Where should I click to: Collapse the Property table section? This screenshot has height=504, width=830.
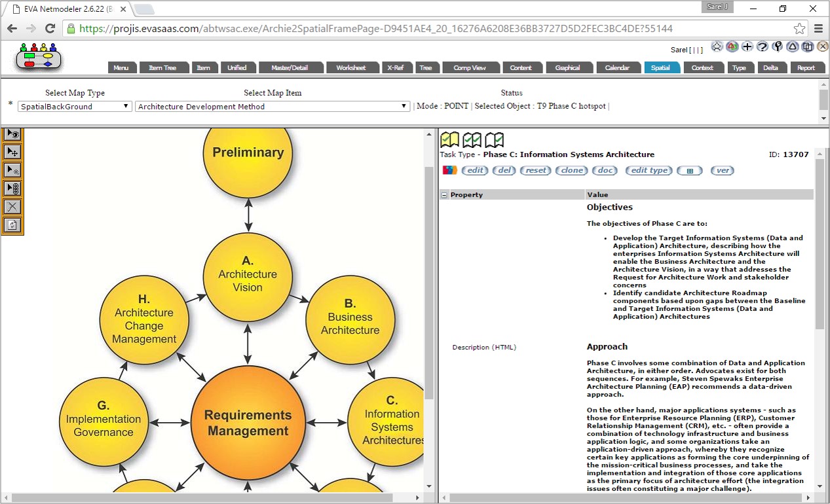[444, 195]
